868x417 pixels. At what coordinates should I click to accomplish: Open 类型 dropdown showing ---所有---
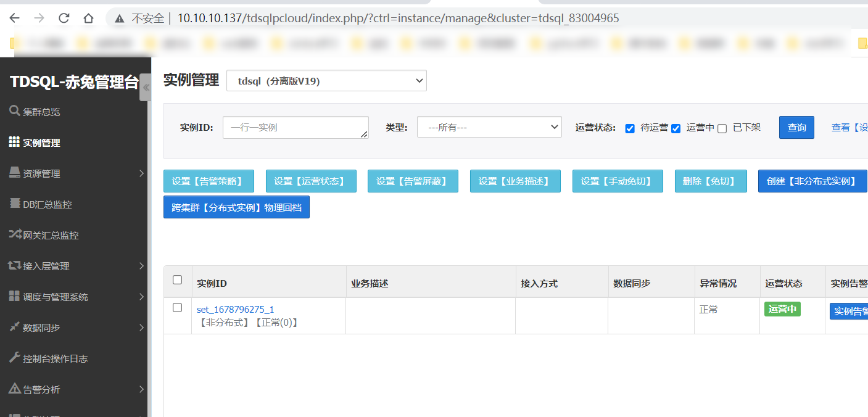point(489,127)
